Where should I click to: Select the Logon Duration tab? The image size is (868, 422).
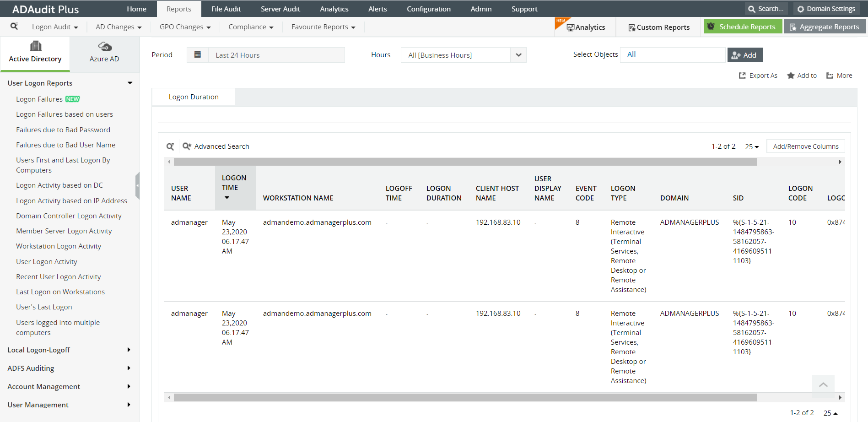[x=194, y=97]
